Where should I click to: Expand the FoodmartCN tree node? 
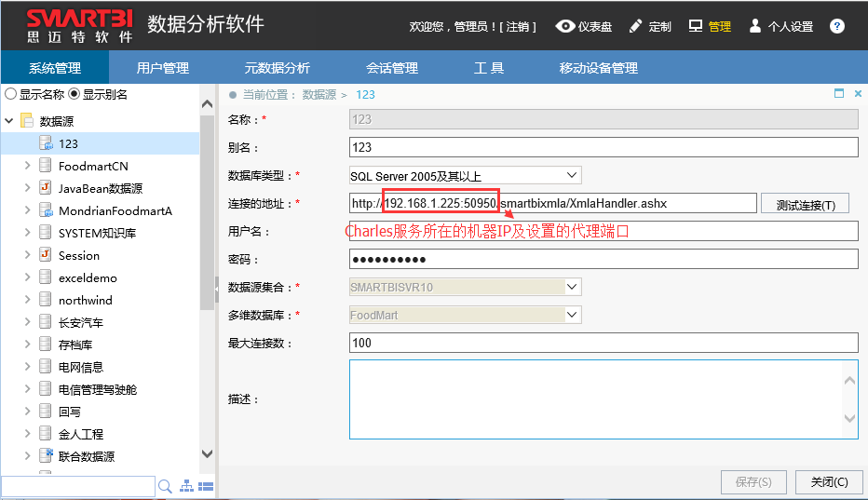tap(27, 165)
